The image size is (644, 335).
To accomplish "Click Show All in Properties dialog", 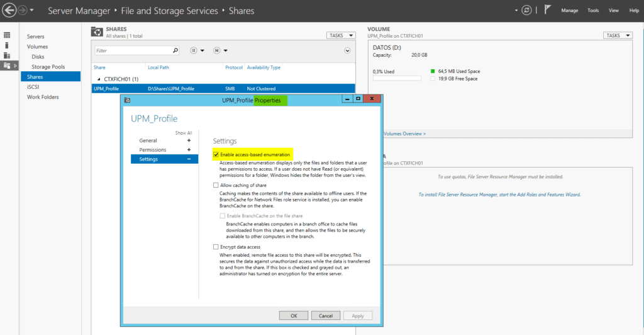I will (x=184, y=133).
